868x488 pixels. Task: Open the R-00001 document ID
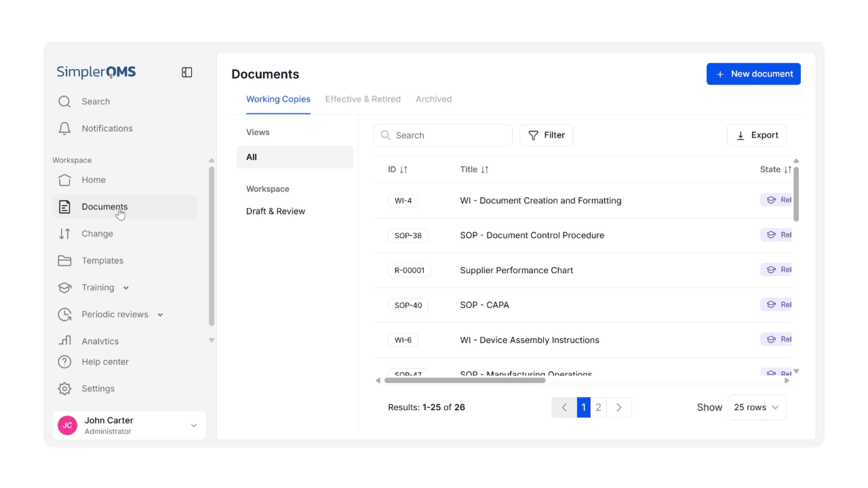(410, 270)
